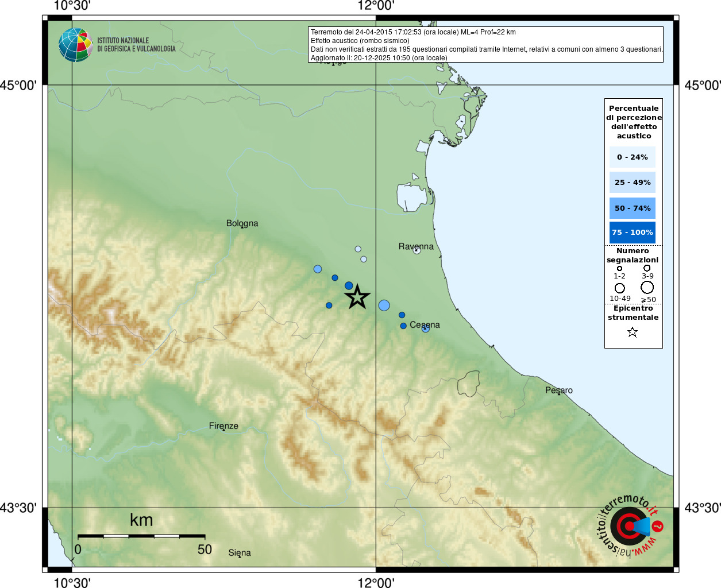This screenshot has height=588, width=721.
Task: Select the light-blue circle at Cesena
Action: [426, 328]
